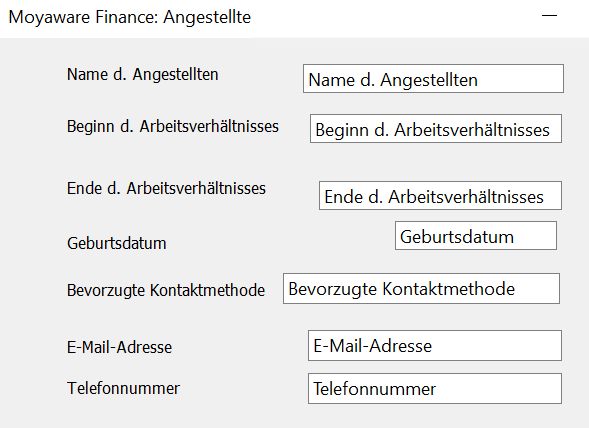Select the Telefonnummer input field

435,389
